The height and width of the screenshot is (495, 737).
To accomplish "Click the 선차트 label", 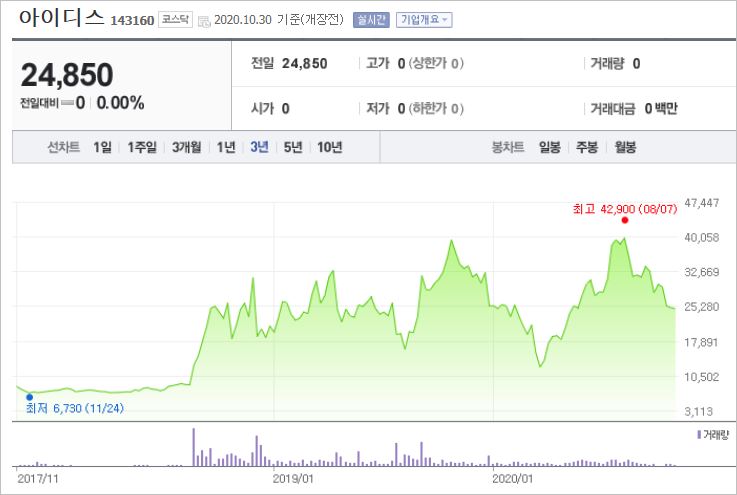I will (x=63, y=147).
